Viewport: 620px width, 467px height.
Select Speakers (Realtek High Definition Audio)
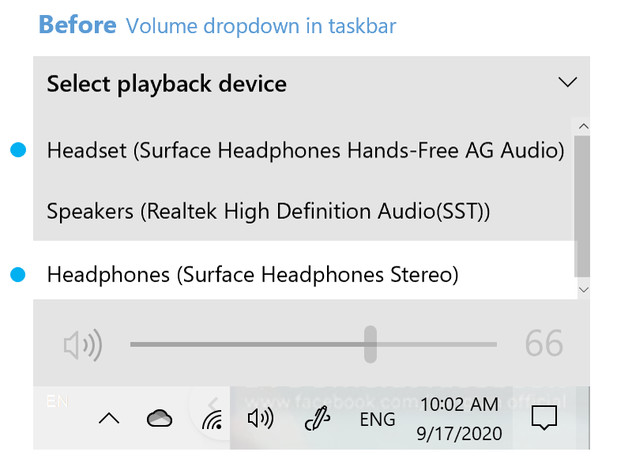point(268,211)
